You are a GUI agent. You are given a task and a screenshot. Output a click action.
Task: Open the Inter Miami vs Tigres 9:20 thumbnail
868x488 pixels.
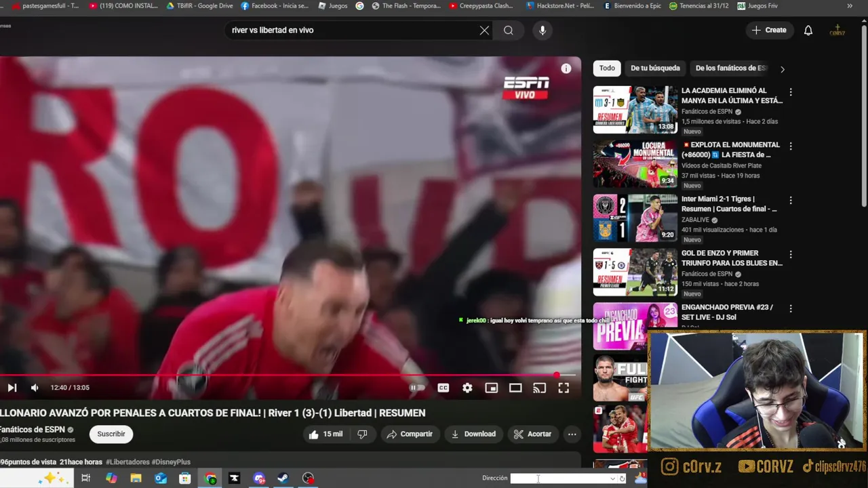tap(635, 218)
